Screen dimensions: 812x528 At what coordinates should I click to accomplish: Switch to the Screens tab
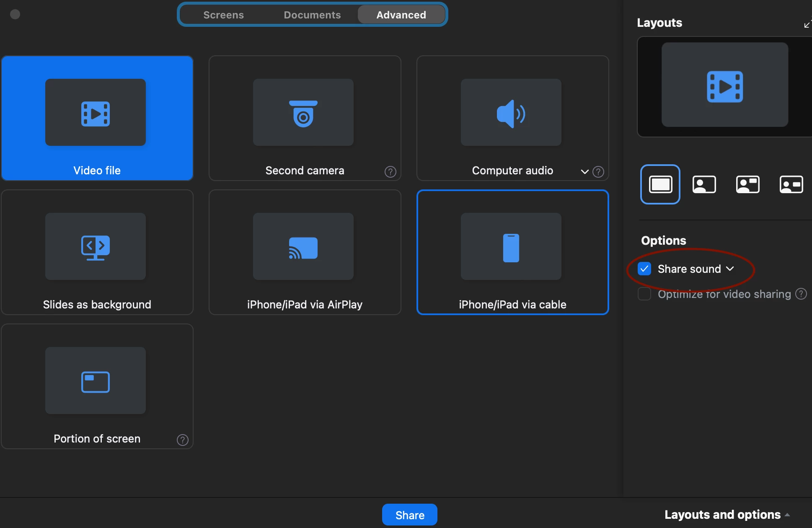[x=223, y=15]
